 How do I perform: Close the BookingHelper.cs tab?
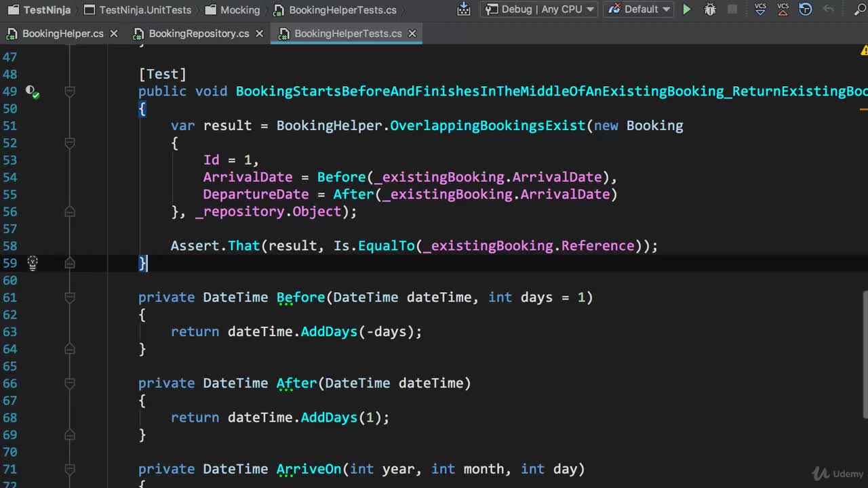[x=114, y=33]
